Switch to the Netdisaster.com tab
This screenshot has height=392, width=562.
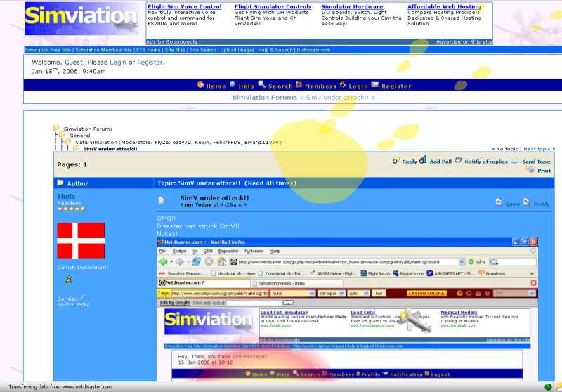(x=203, y=282)
